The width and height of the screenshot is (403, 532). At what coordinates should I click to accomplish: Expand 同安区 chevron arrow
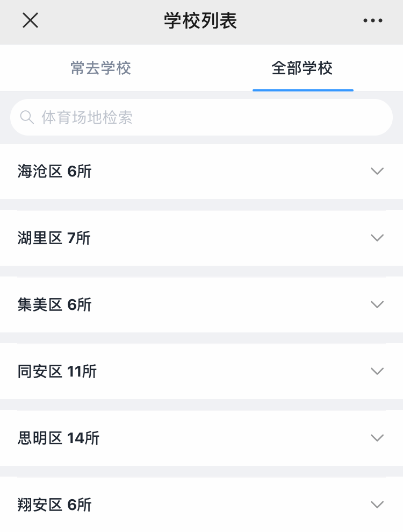377,371
